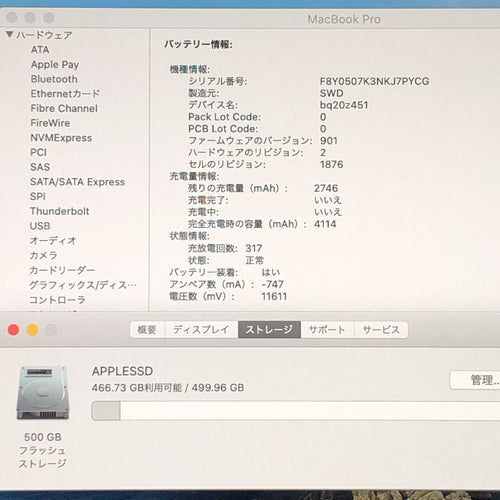Close the About This Mac window
This screenshot has width=500, height=500.
coord(13,330)
